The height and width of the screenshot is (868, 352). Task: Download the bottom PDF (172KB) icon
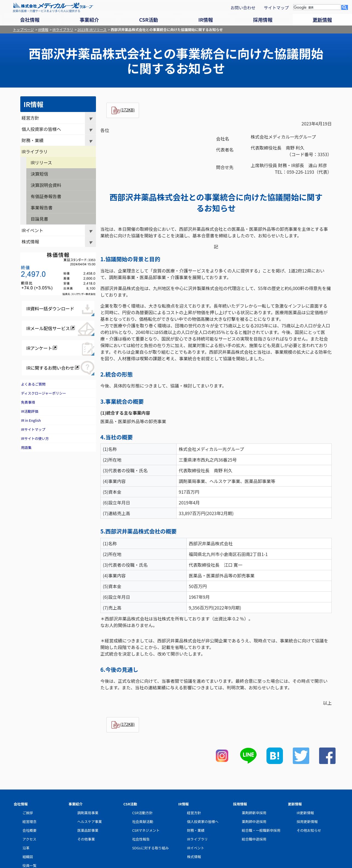[x=123, y=724]
